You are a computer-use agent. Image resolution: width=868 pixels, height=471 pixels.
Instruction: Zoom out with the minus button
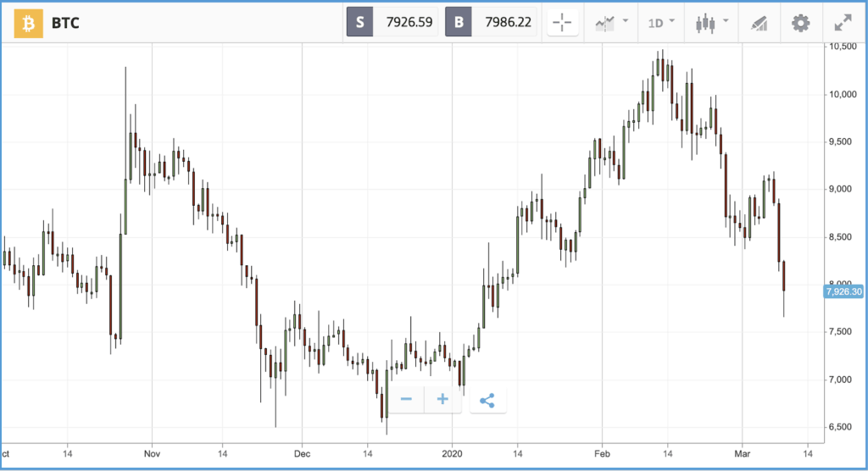coord(406,399)
